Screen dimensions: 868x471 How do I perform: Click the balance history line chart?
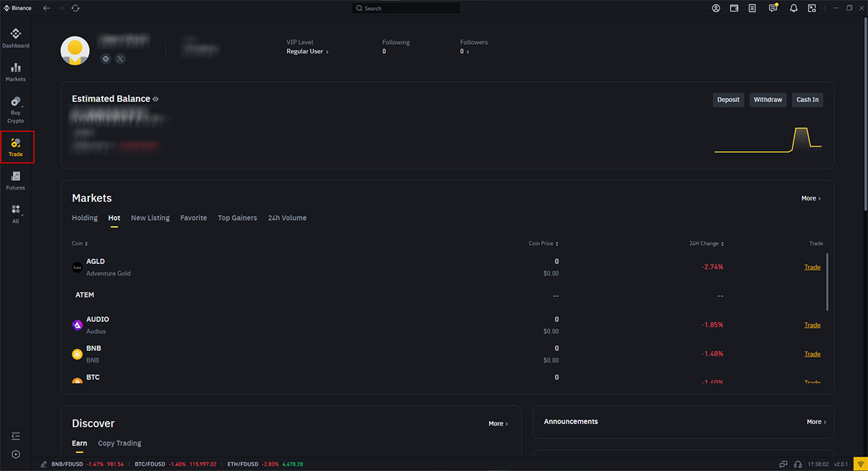(768, 140)
